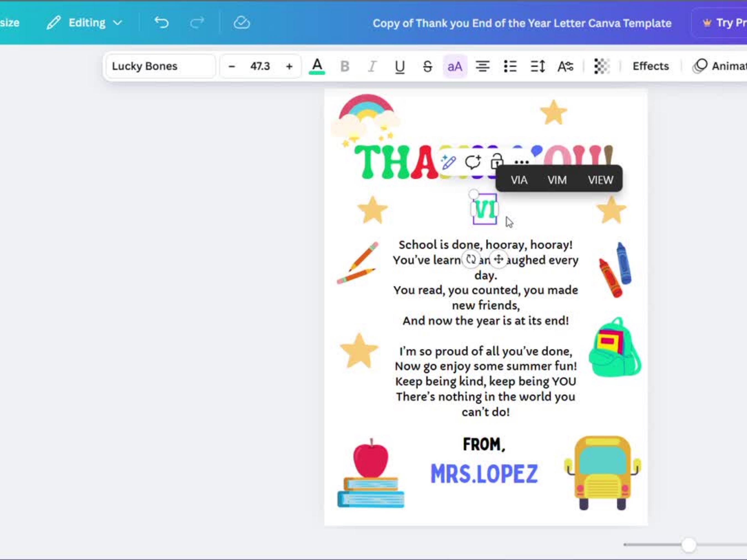
Task: Open the Lucky Bones font dropdown
Action: point(161,66)
